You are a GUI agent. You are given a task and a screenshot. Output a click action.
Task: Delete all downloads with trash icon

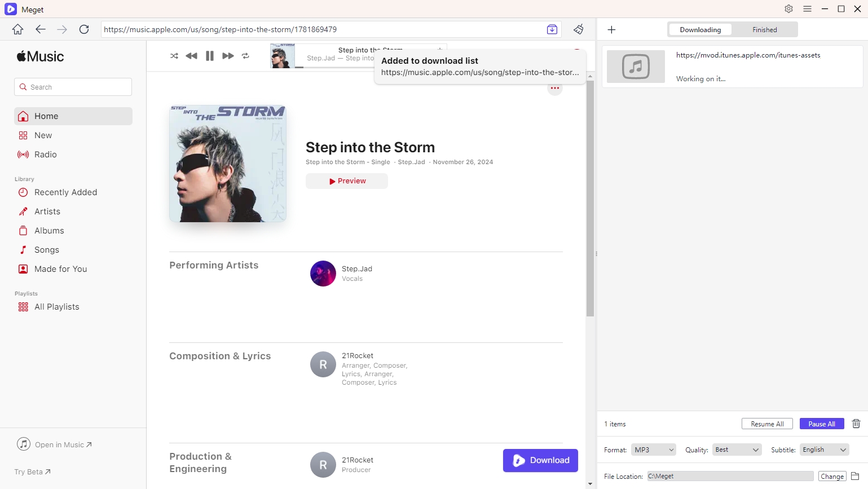856,424
